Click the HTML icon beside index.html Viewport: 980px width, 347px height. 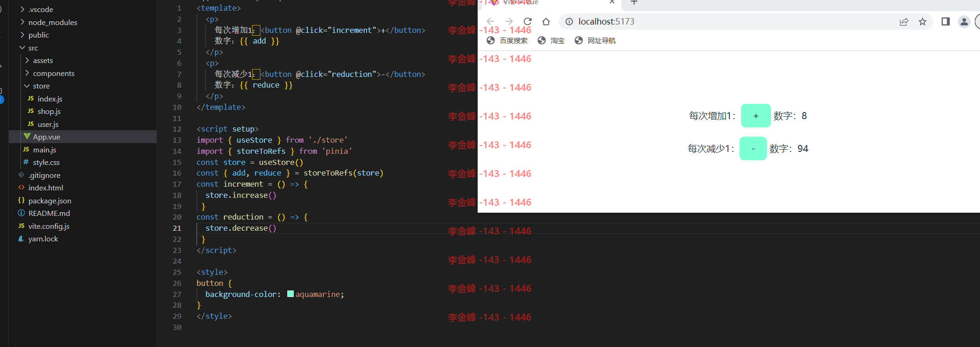tap(21, 187)
